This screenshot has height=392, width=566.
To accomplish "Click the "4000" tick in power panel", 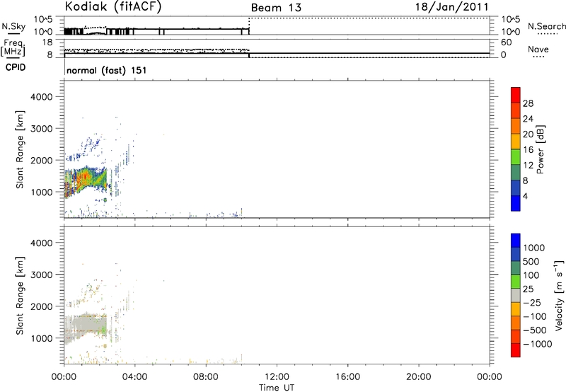I will point(41,97).
